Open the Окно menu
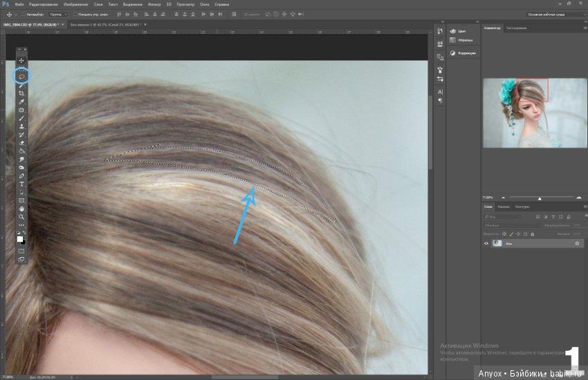Screen dimensions: 588x380 click(204, 5)
